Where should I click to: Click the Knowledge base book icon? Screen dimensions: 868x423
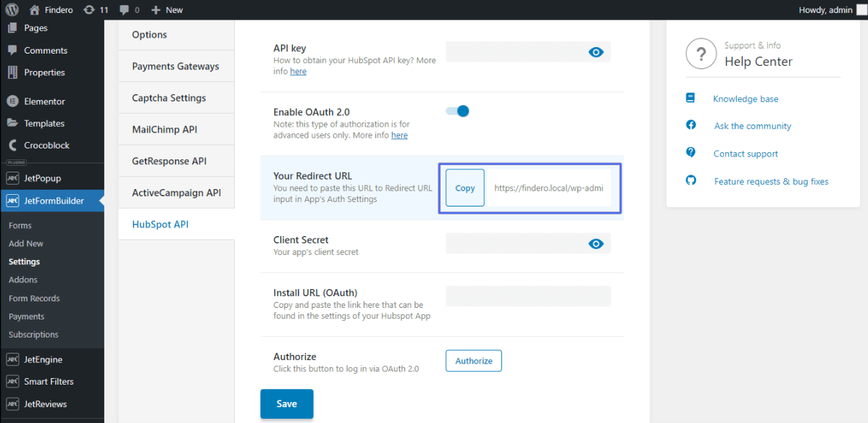coord(690,98)
